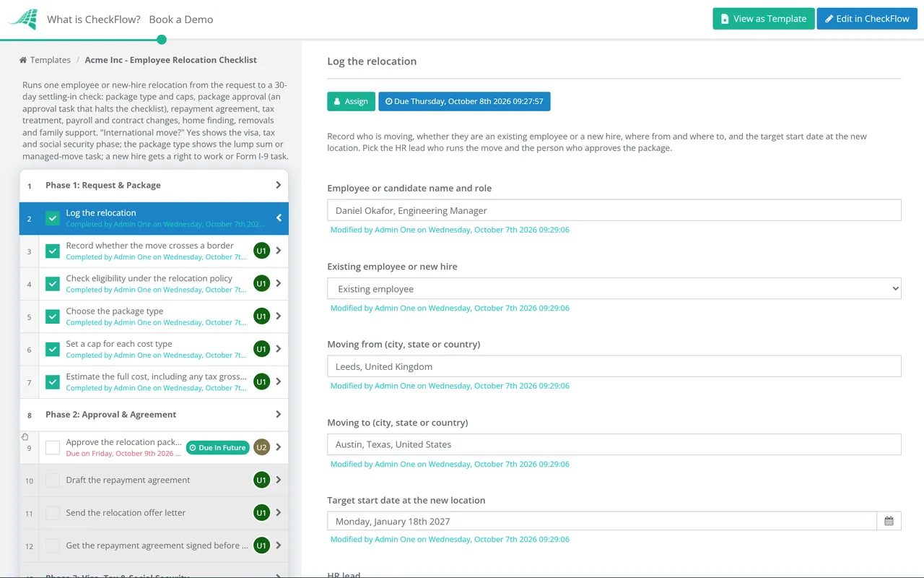Click the U1 avatar on 'Estimate the full cost'
This screenshot has width=924, height=578.
[261, 381]
